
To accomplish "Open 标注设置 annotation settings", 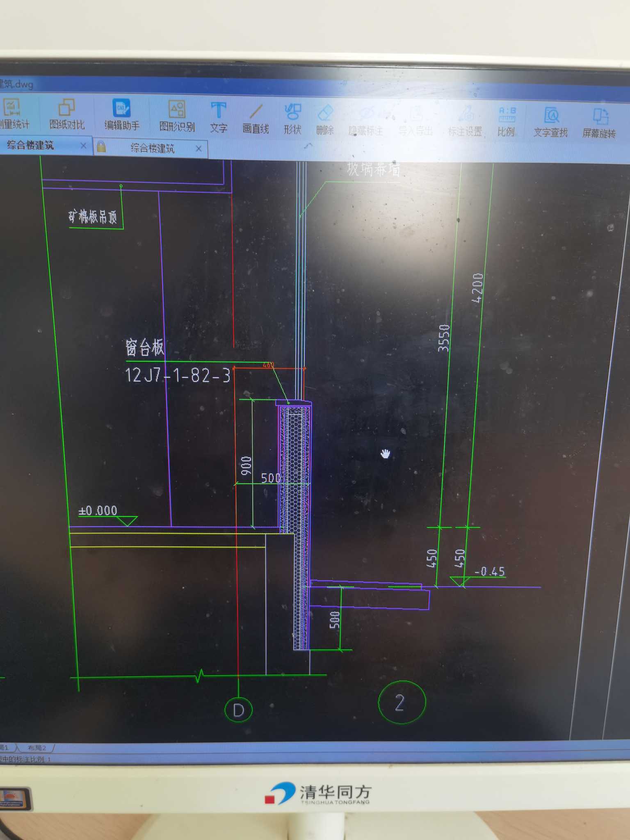I will click(465, 122).
